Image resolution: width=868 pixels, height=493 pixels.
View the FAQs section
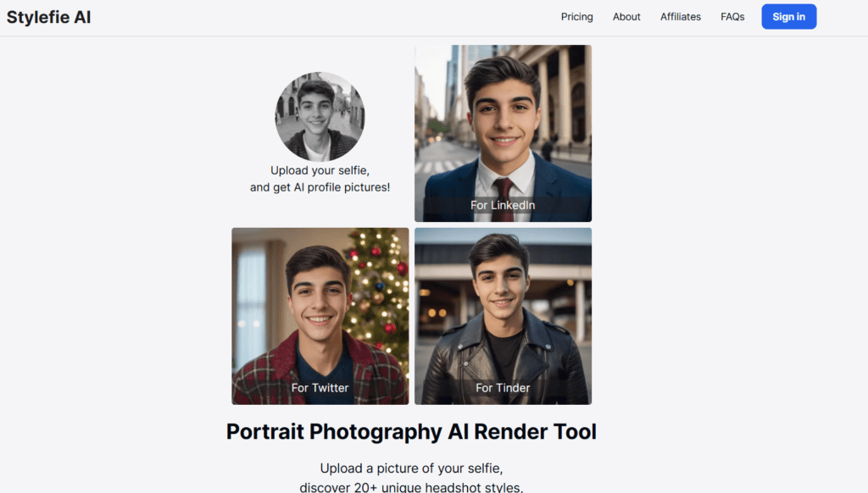(732, 17)
